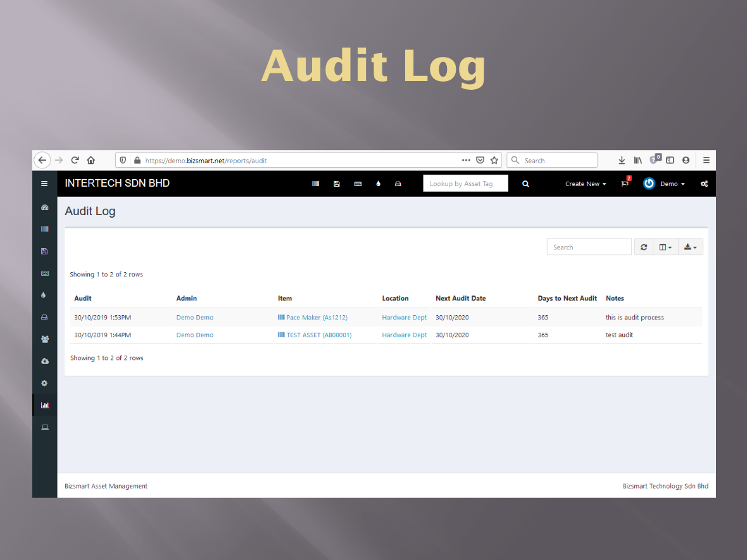Toggle the hamburger sidebar menu
The width and height of the screenshot is (747, 560).
click(x=44, y=184)
